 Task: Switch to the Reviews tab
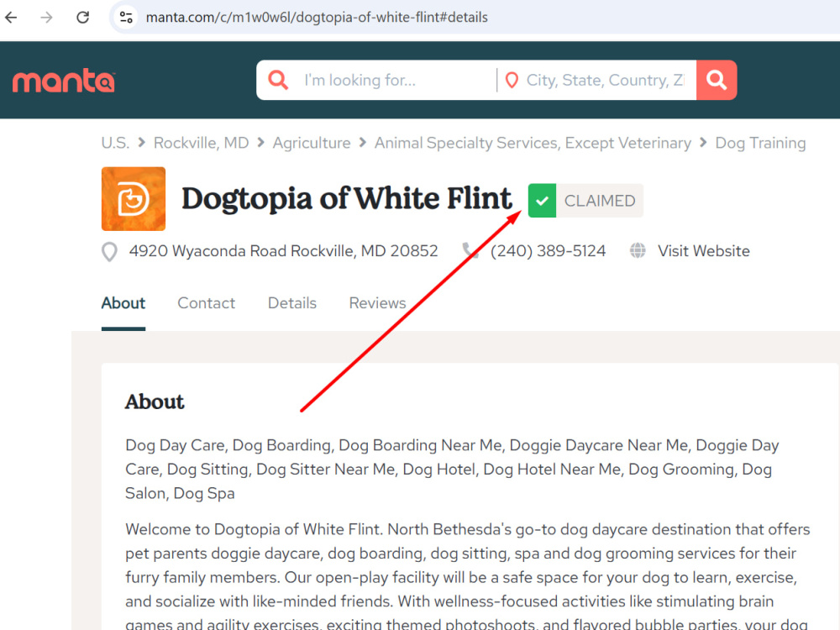pyautogui.click(x=377, y=303)
